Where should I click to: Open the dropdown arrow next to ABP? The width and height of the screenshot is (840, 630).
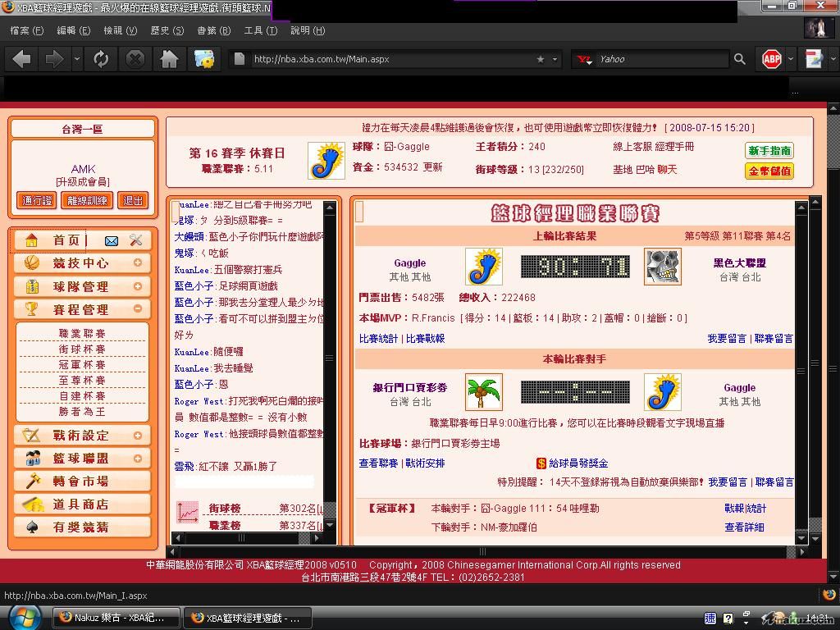click(790, 59)
